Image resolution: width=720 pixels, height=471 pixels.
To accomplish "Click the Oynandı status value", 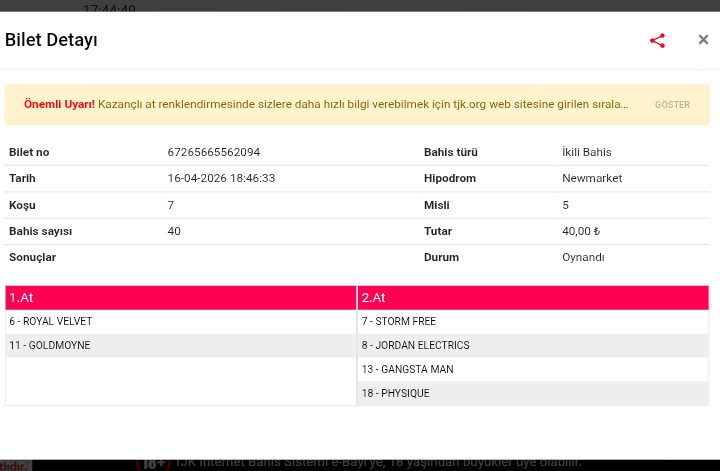I will click(583, 257).
